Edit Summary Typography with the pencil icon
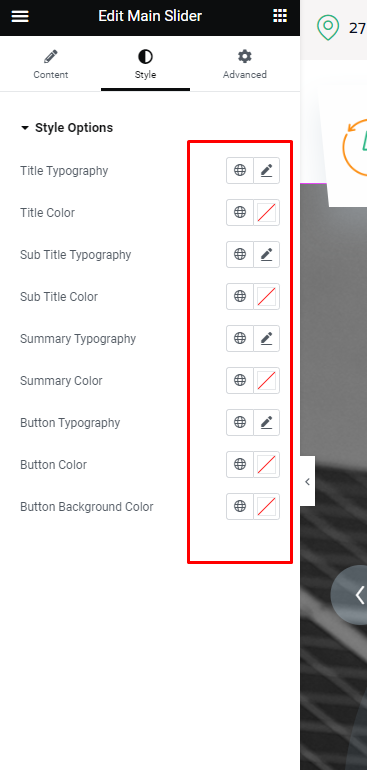This screenshot has width=367, height=770. pyautogui.click(x=266, y=338)
